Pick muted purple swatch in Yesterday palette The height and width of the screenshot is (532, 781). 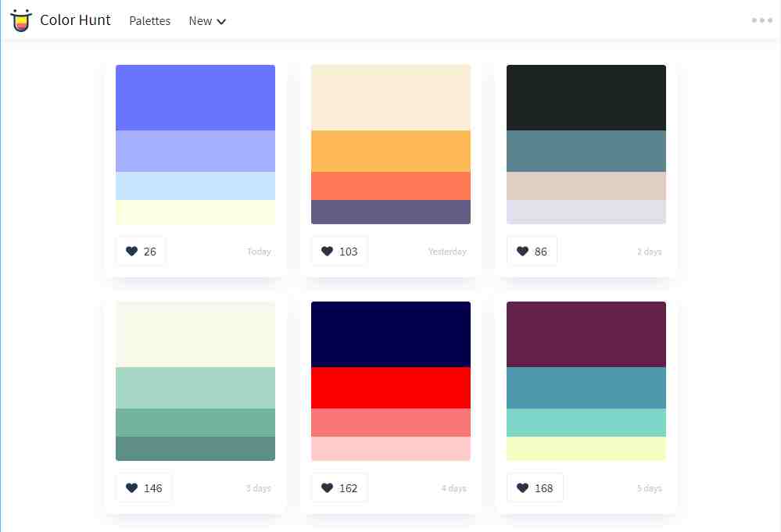391,212
